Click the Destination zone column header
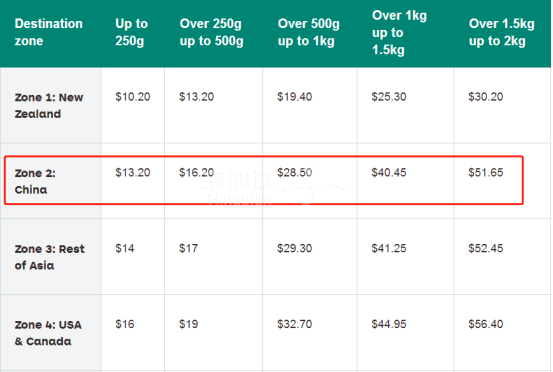This screenshot has width=553, height=372. point(49,32)
